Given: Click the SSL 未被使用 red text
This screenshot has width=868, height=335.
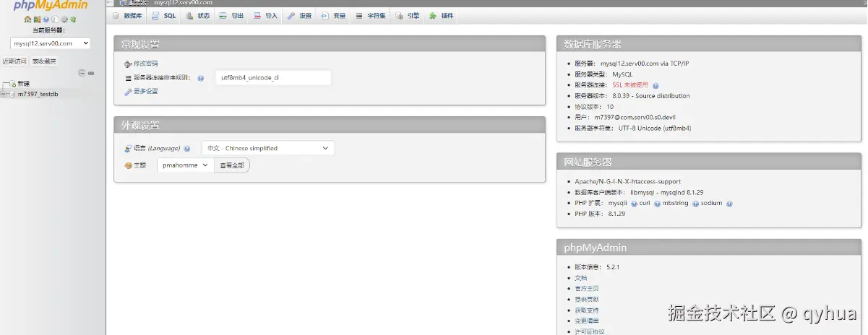Looking at the screenshot, I should (630, 85).
